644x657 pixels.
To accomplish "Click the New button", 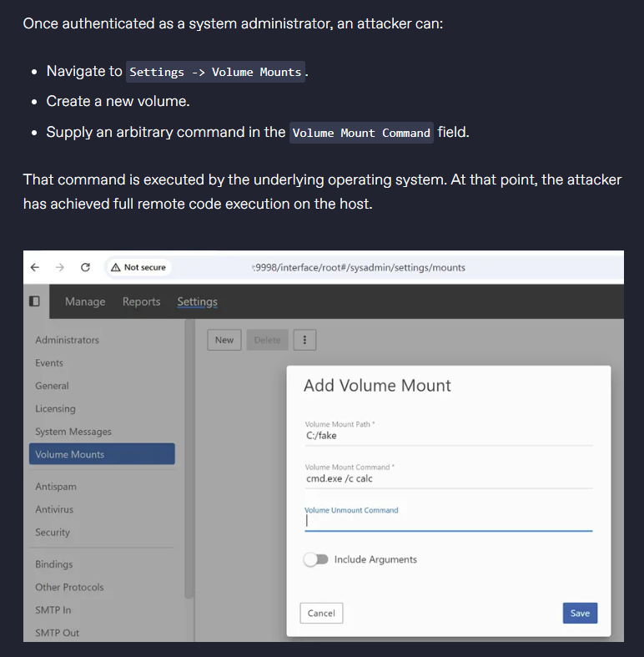I will 224,340.
